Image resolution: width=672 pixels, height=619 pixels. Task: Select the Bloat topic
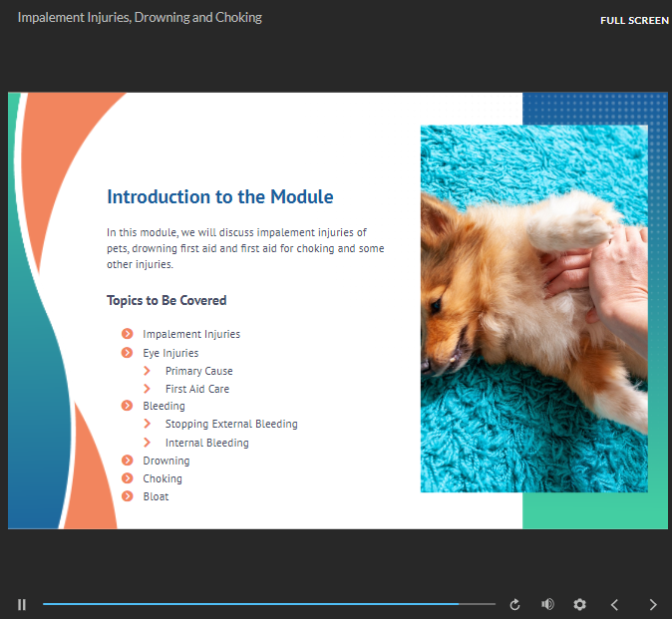pyautogui.click(x=156, y=496)
